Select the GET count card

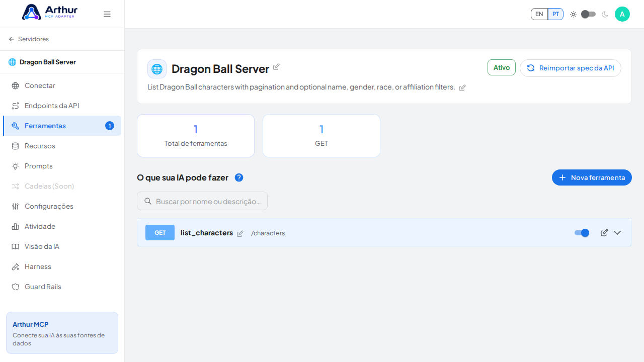321,136
